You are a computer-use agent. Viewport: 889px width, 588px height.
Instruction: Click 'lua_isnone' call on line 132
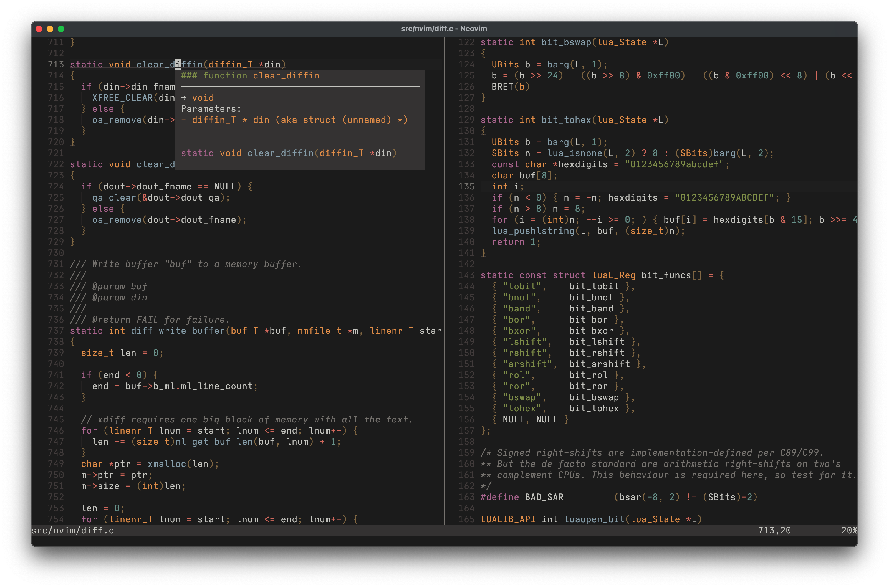(x=575, y=153)
